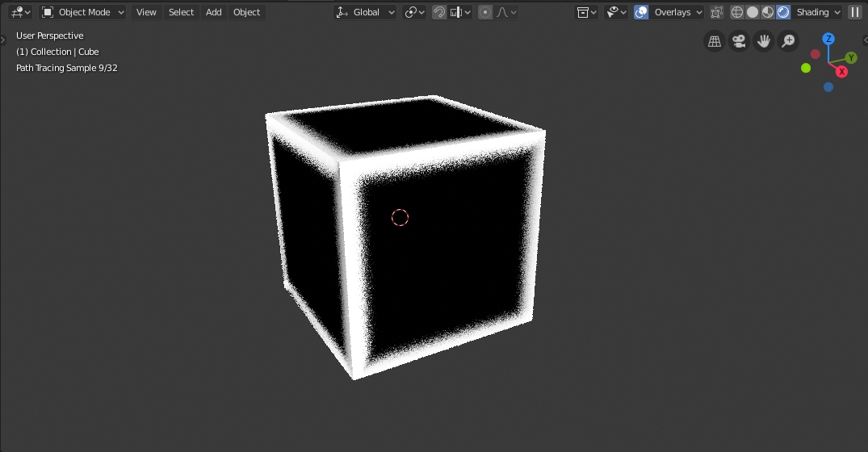The height and width of the screenshot is (452, 868).
Task: Toggle proportional editing
Action: 485,12
